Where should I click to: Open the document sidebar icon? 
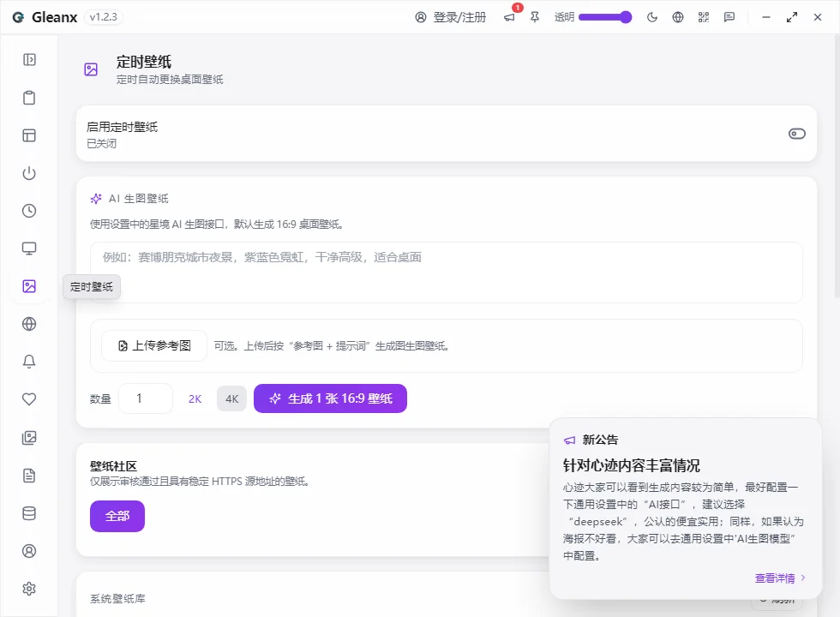pyautogui.click(x=29, y=476)
